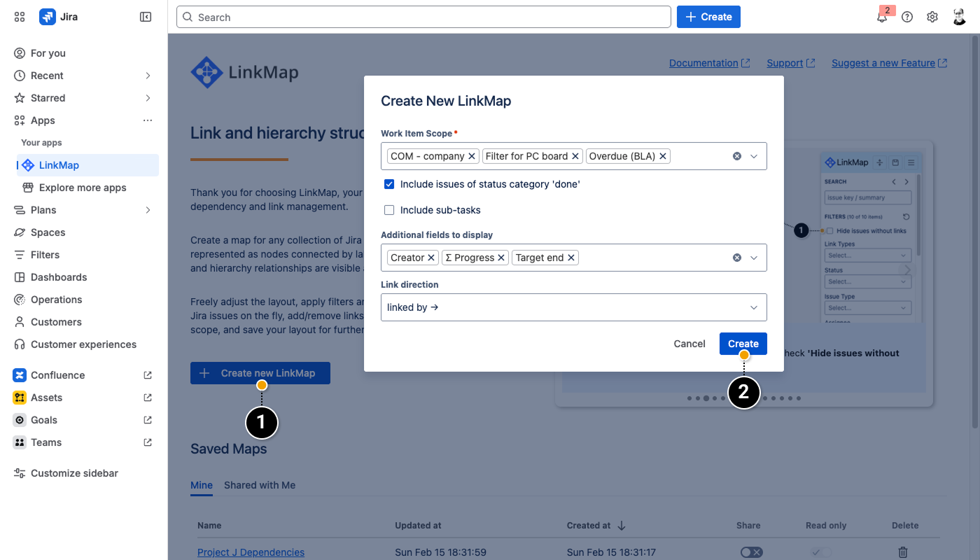Expand the Work Item Scope dropdown arrow

[754, 156]
